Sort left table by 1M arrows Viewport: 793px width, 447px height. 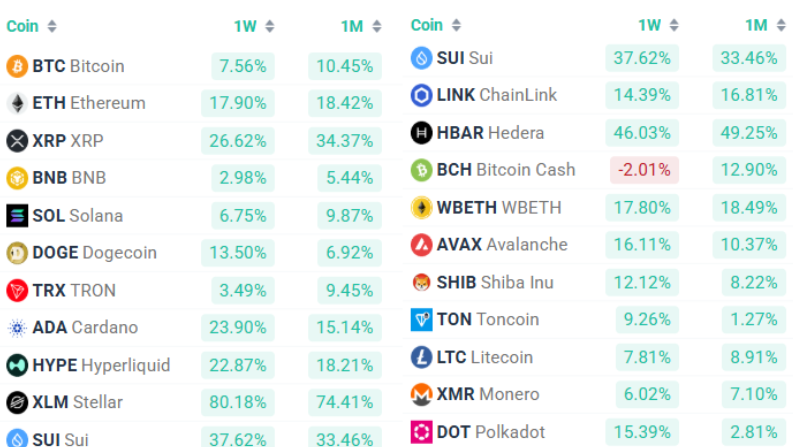(x=377, y=26)
